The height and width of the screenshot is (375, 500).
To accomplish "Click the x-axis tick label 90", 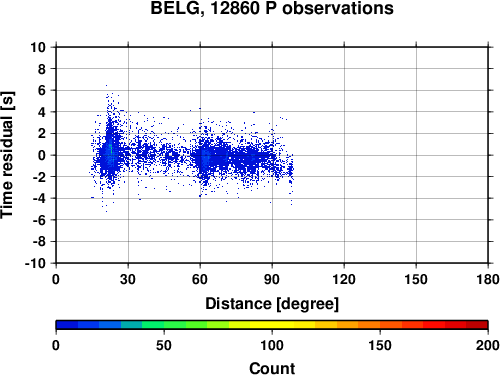I will pyautogui.click(x=272, y=279).
